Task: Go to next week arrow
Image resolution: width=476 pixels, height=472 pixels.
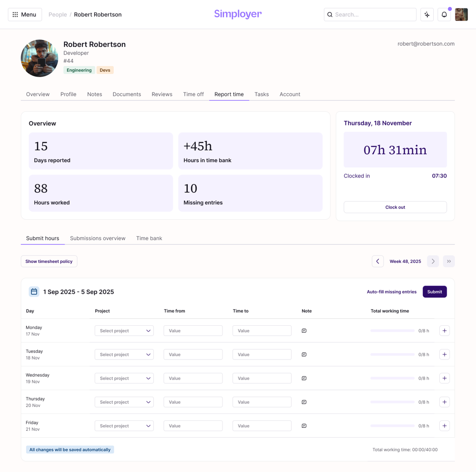Action: click(433, 261)
